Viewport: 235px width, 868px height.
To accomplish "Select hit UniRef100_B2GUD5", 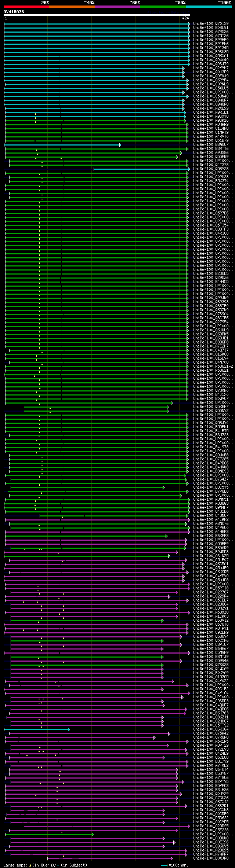I will pyautogui.click(x=211, y=273).
